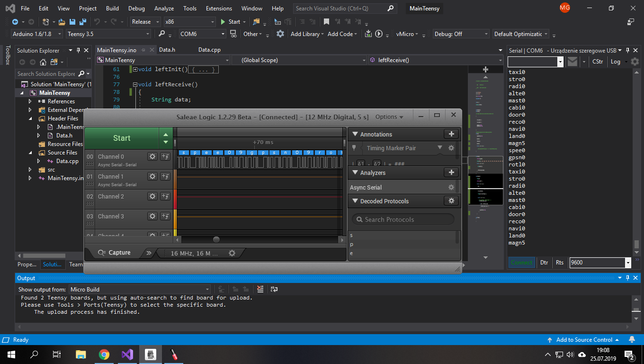Open the device settings gear beside 16 MHz
644x364 pixels.
coord(232,253)
